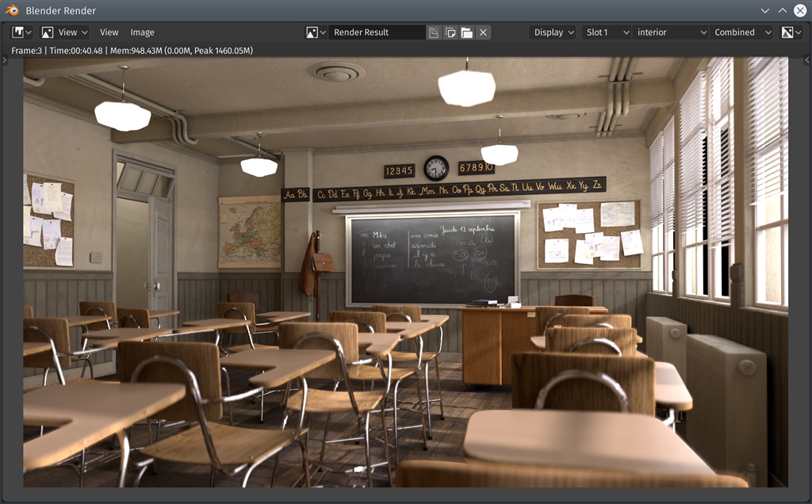Close the Blender Render window
Screen dimensions: 812x504
click(800, 10)
